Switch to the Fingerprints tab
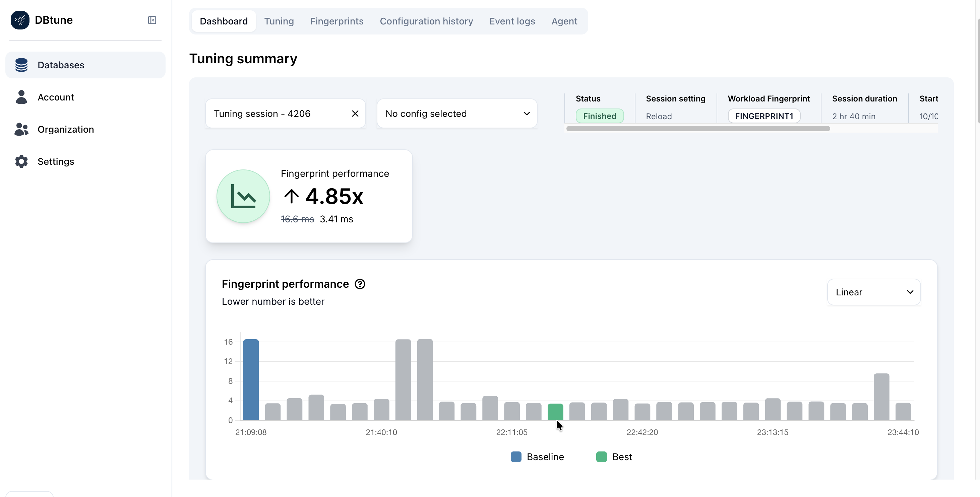This screenshot has height=497, width=980. (336, 21)
